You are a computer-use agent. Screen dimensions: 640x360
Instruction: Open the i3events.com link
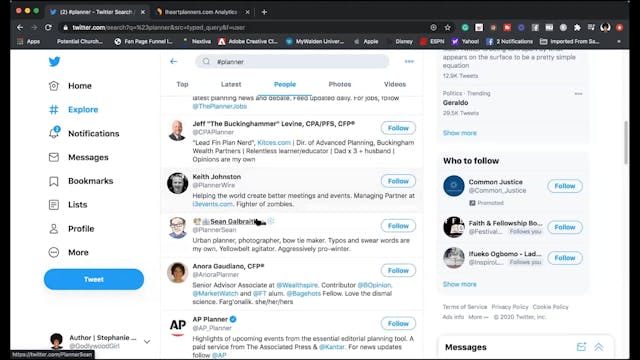coord(212,204)
